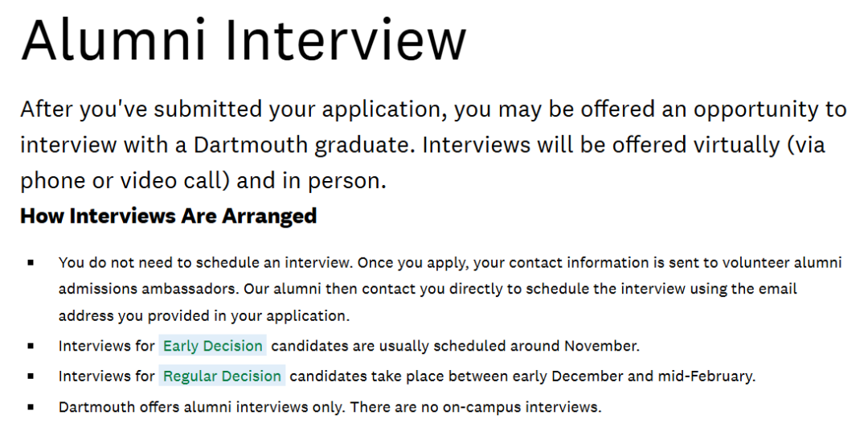Open the Early Decision link
The image size is (868, 428).
coord(212,347)
